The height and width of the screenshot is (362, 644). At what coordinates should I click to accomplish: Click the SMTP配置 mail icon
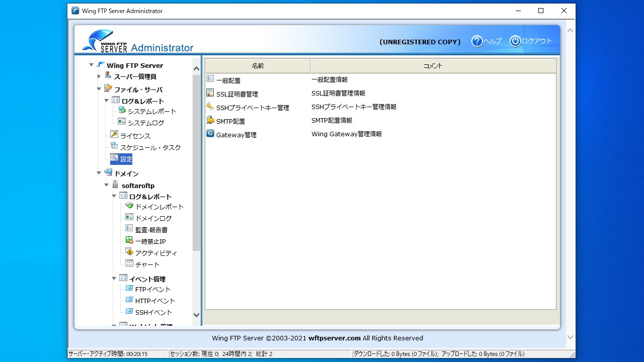(210, 120)
